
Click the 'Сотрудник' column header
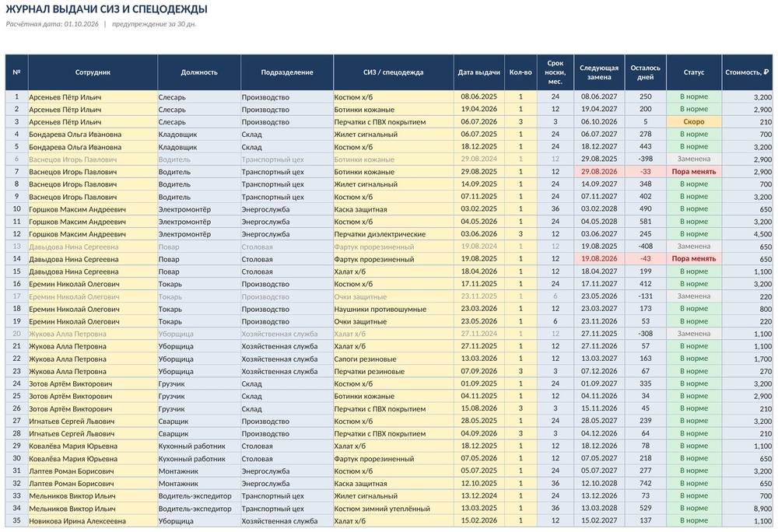click(x=93, y=72)
